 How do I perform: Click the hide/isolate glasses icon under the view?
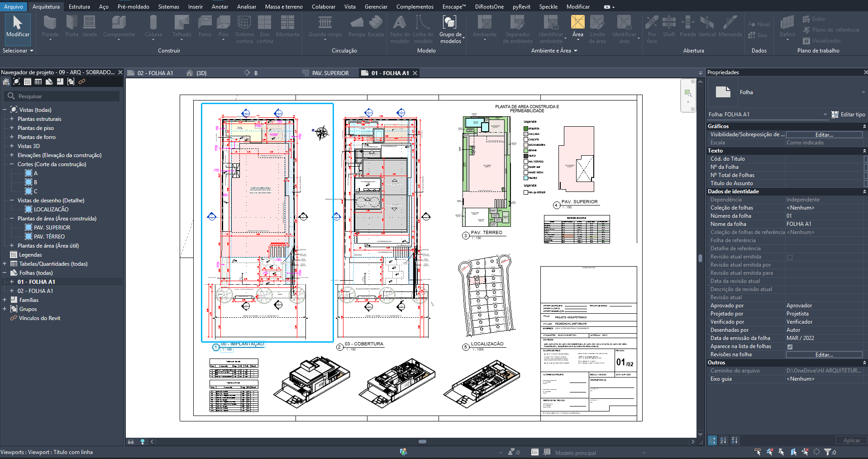click(131, 441)
